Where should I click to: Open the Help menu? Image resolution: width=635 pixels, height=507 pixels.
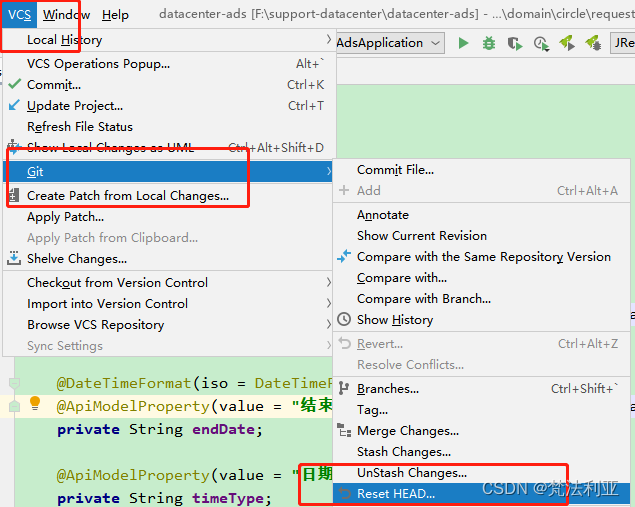click(115, 15)
